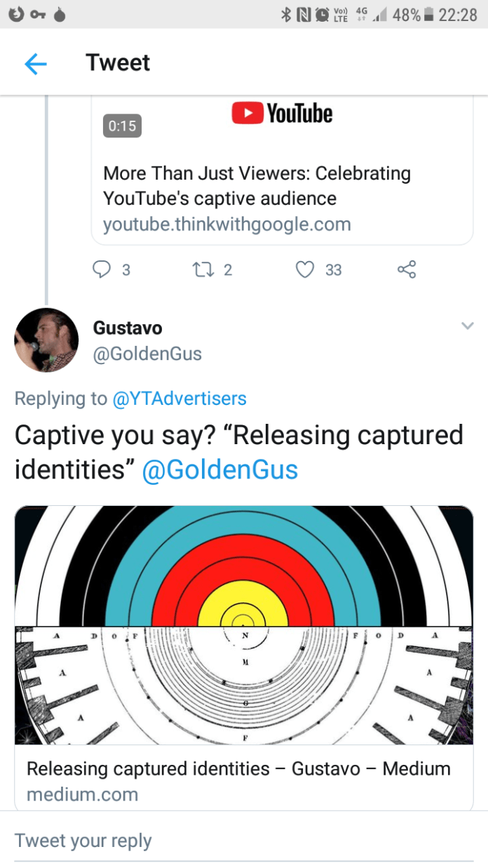
Task: Tap the battery indicator in status bar
Action: pyautogui.click(x=429, y=14)
